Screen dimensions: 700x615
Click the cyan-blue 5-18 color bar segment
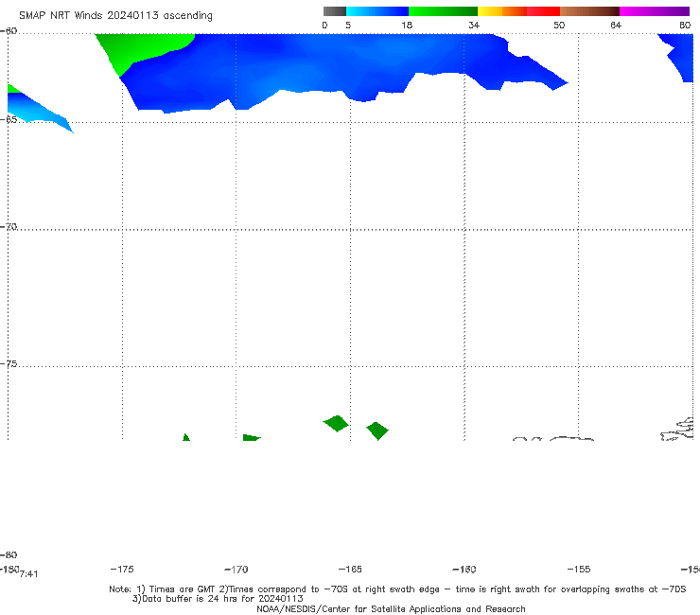coord(377,11)
